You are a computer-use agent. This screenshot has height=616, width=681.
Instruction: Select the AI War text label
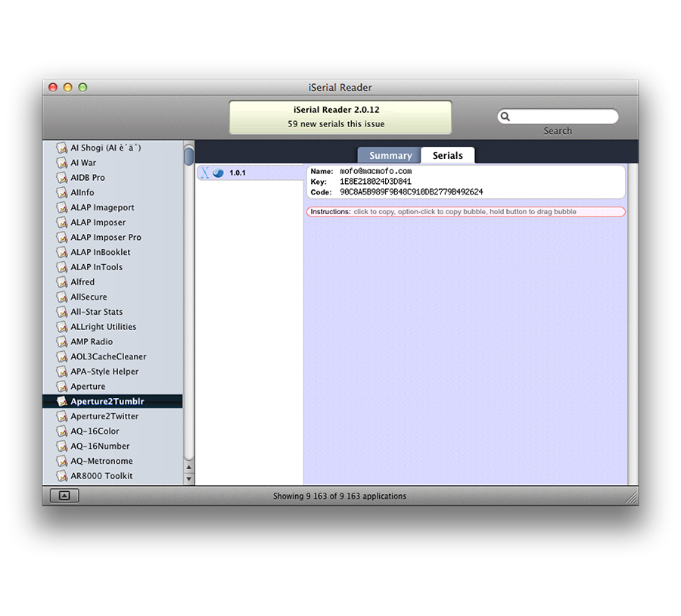click(x=83, y=163)
